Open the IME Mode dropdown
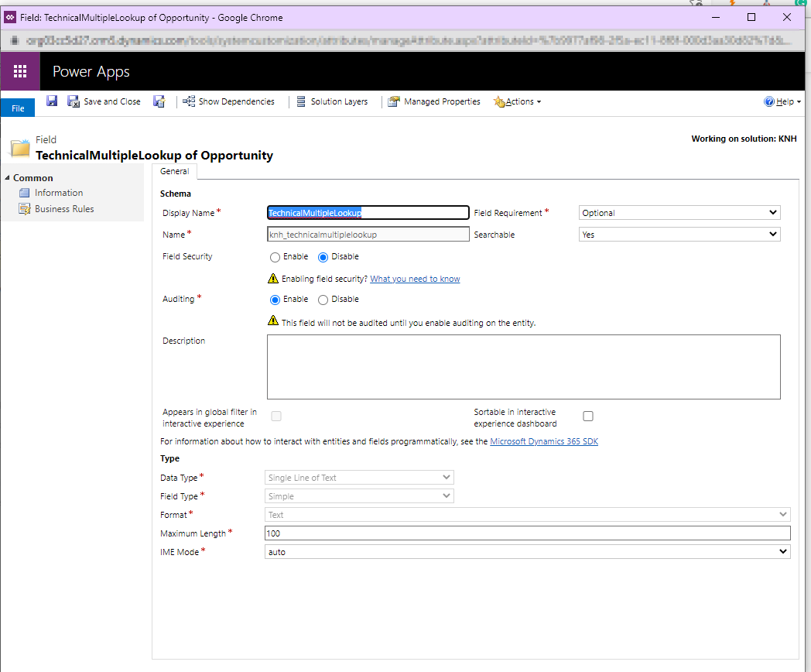This screenshot has height=672, width=811. point(527,552)
